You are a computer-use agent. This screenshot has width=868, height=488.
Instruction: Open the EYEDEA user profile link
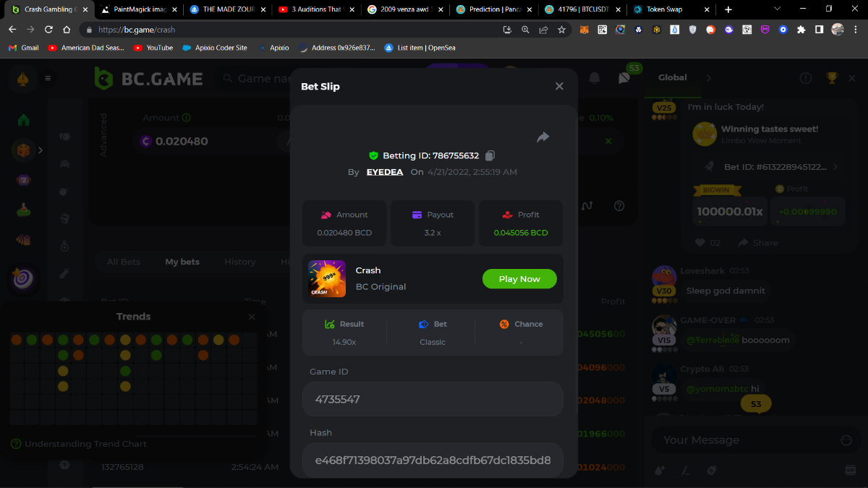pyautogui.click(x=386, y=172)
